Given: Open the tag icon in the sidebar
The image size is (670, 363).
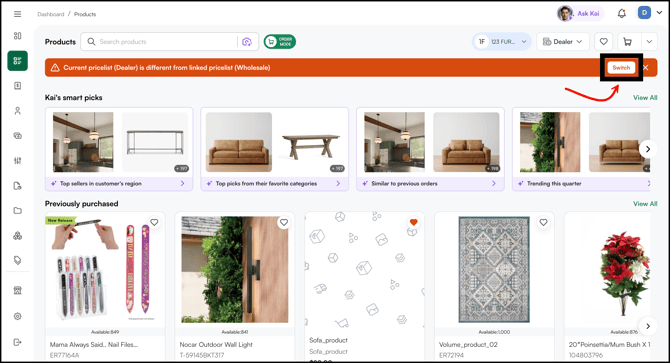Looking at the screenshot, I should (x=18, y=260).
